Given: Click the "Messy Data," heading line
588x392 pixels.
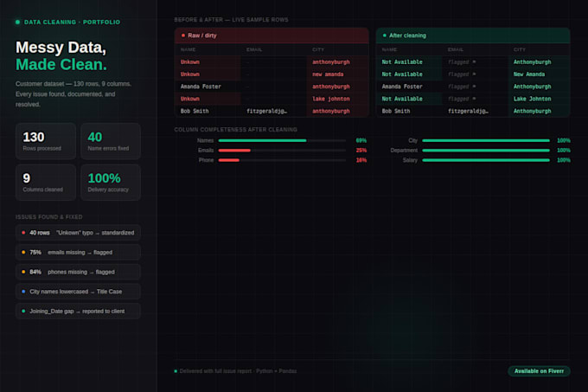Looking at the screenshot, I should click(61, 48).
